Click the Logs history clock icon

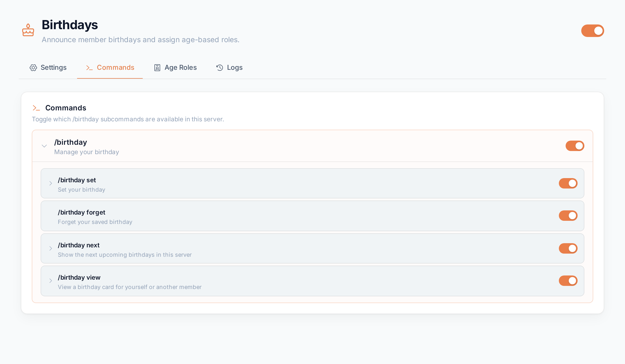[220, 68]
